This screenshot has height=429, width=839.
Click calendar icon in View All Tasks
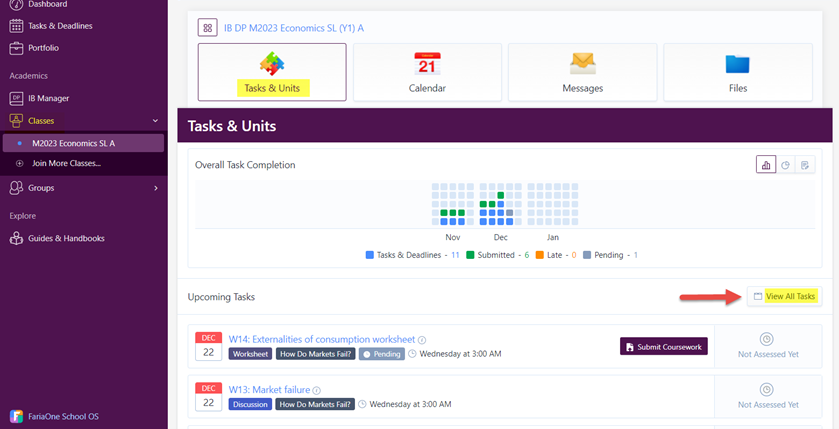(758, 296)
